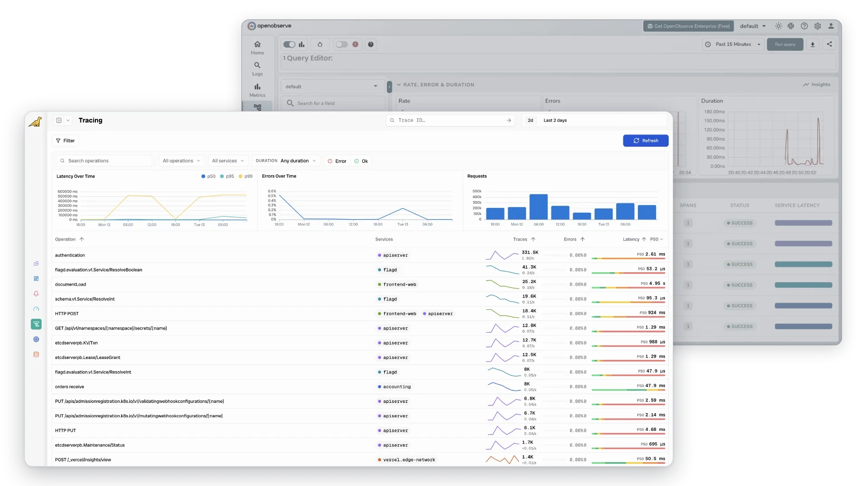Open the settings gear in OpenObserve header
The image size is (868, 486).
(817, 26)
